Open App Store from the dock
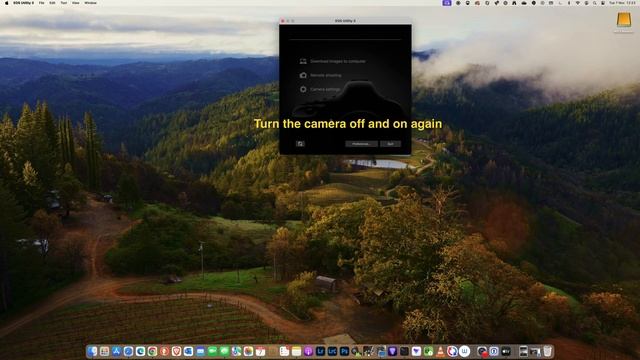640x360 pixels. 116,351
